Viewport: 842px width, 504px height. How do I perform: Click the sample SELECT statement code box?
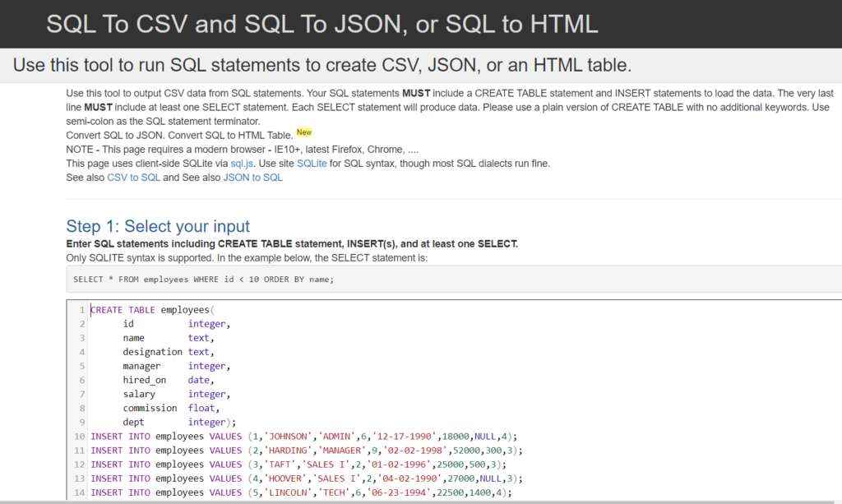454,279
